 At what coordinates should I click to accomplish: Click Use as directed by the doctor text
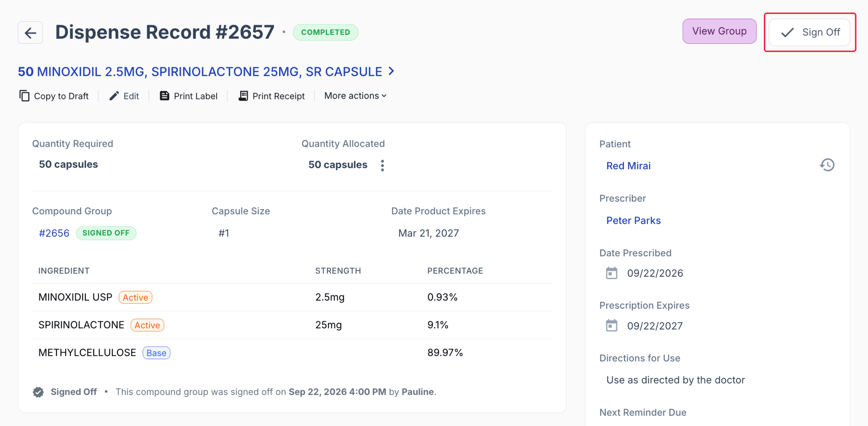[x=675, y=380]
